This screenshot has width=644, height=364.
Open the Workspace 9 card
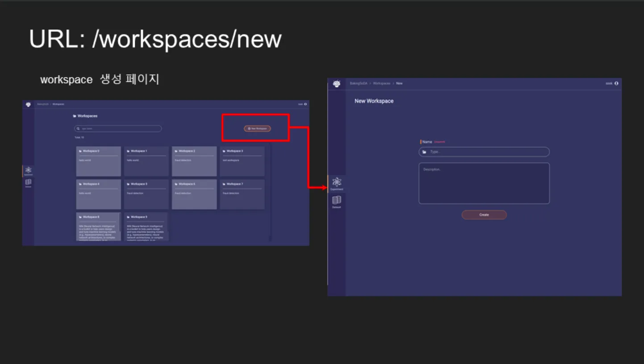[146, 227]
